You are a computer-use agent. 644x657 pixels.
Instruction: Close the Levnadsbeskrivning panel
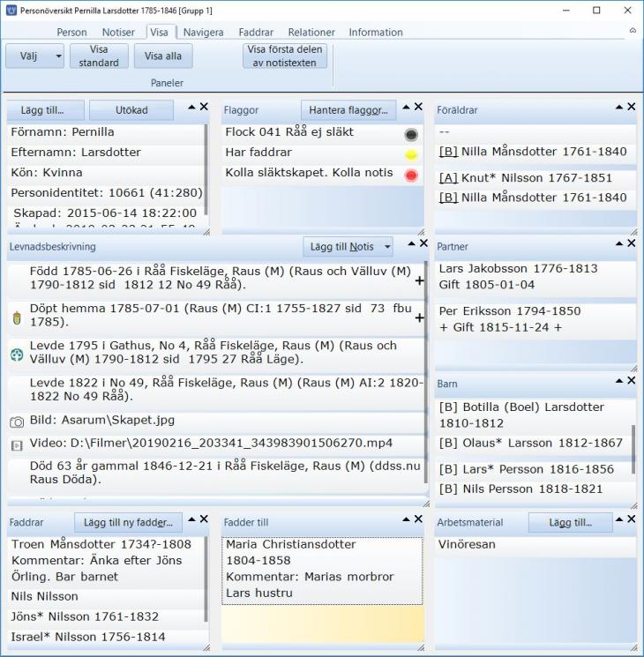pyautogui.click(x=423, y=243)
